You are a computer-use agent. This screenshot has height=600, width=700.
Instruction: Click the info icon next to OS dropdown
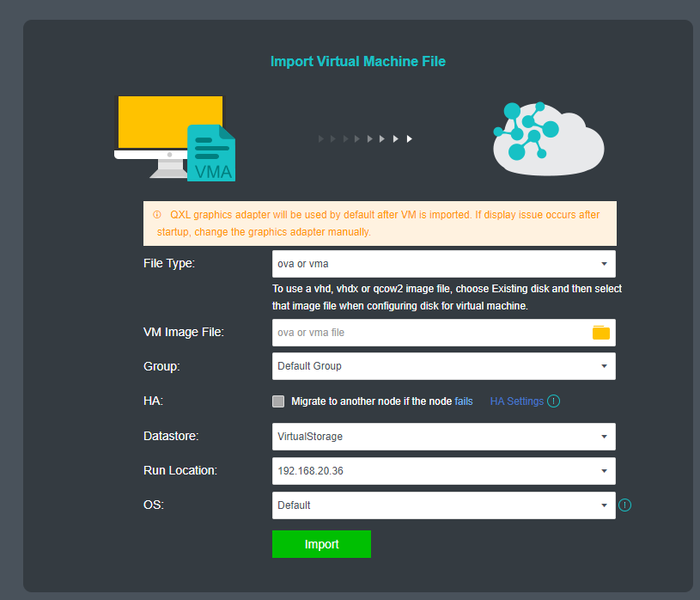point(625,505)
